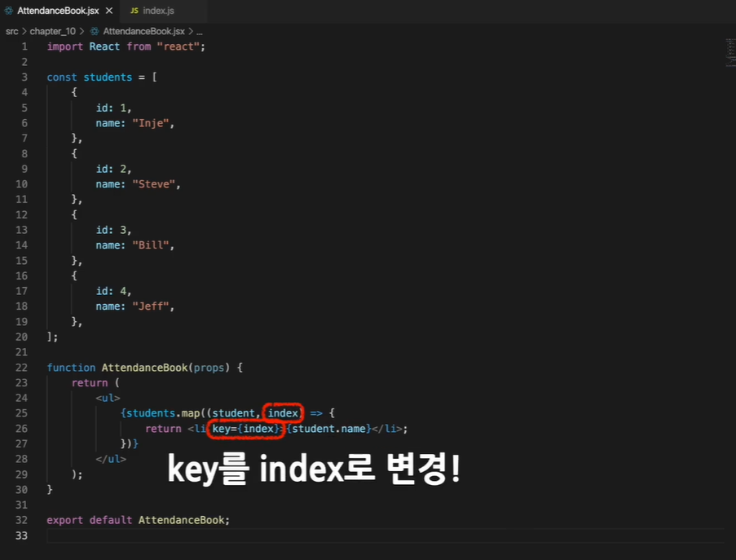Expand the chevron after chapter_10 breadcrumb
Image resolution: width=736 pixels, height=560 pixels.
[82, 32]
